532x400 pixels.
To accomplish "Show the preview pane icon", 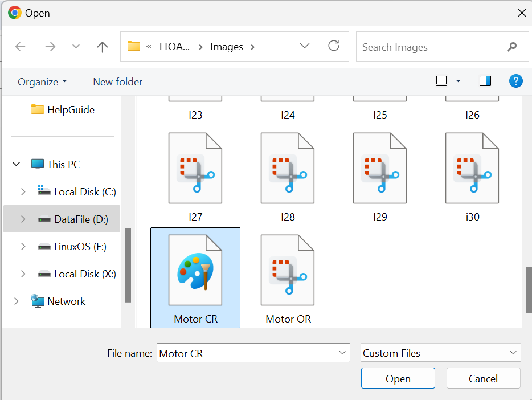I will [485, 81].
